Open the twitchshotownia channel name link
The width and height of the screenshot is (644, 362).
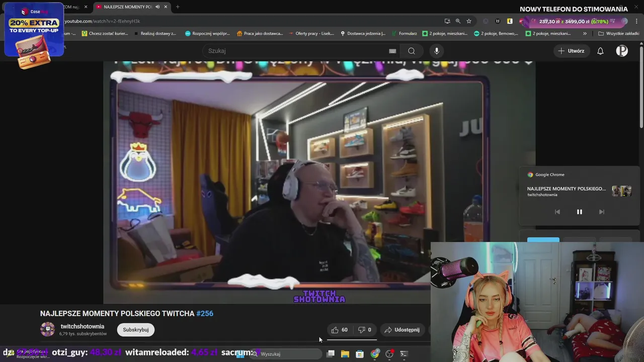click(x=83, y=326)
